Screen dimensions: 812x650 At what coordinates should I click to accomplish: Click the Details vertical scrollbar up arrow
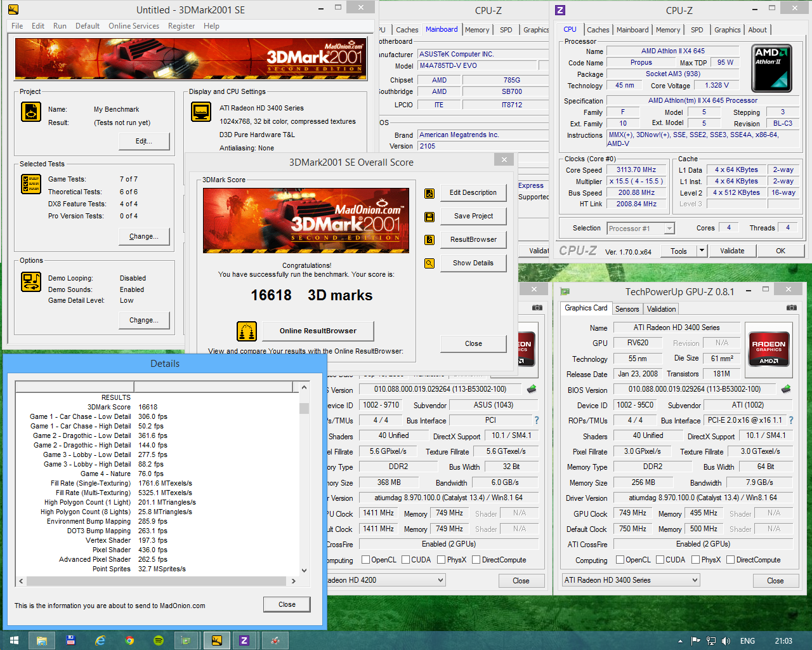(304, 387)
